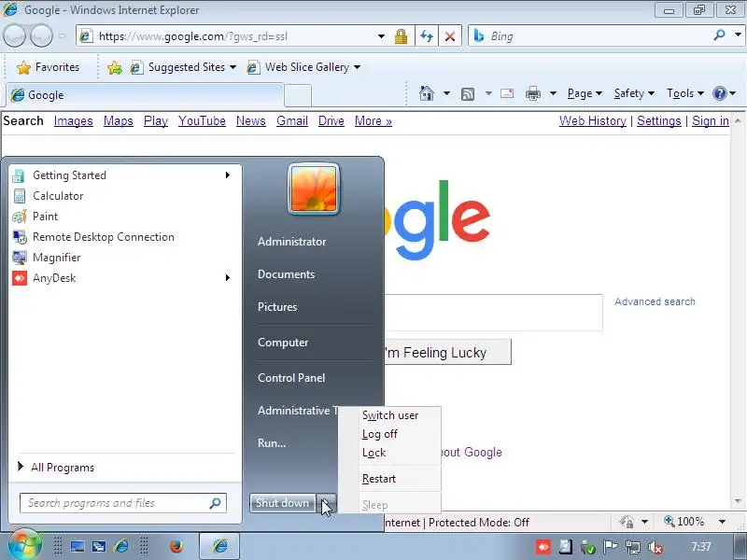Image resolution: width=747 pixels, height=560 pixels.
Task: Click the user account flower picture
Action: point(314,189)
